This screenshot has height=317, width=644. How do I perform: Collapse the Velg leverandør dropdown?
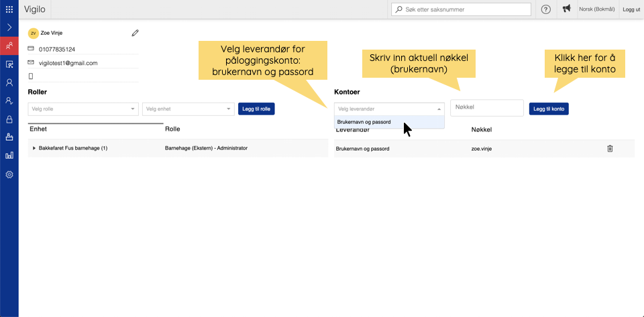(439, 109)
